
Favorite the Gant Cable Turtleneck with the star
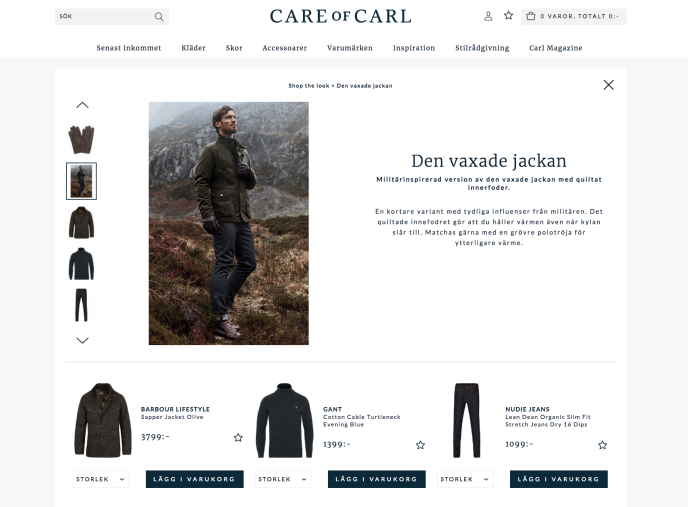(x=420, y=445)
